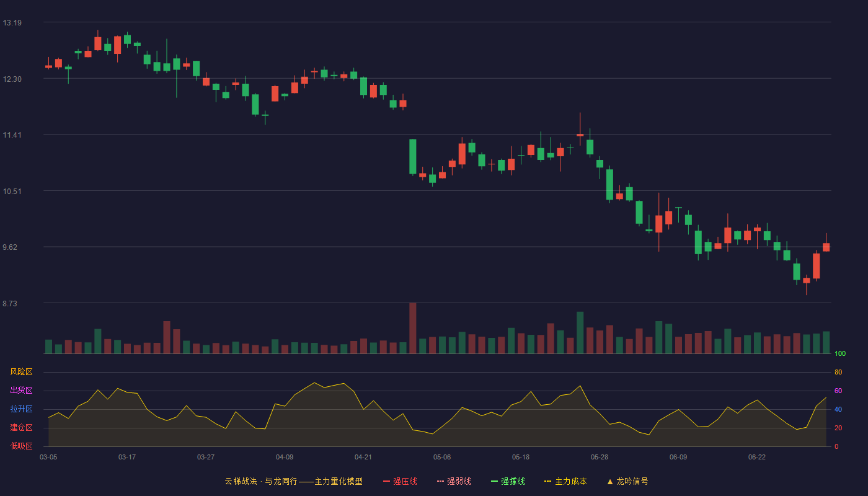Select the 低吸区 zone label
This screenshot has width=868, height=496.
[x=21, y=446]
